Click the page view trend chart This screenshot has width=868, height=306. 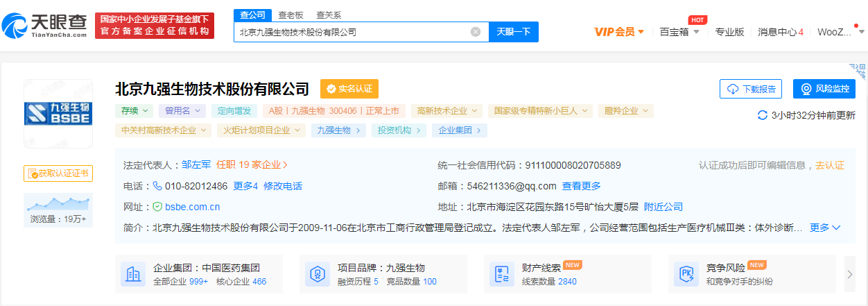click(x=58, y=203)
